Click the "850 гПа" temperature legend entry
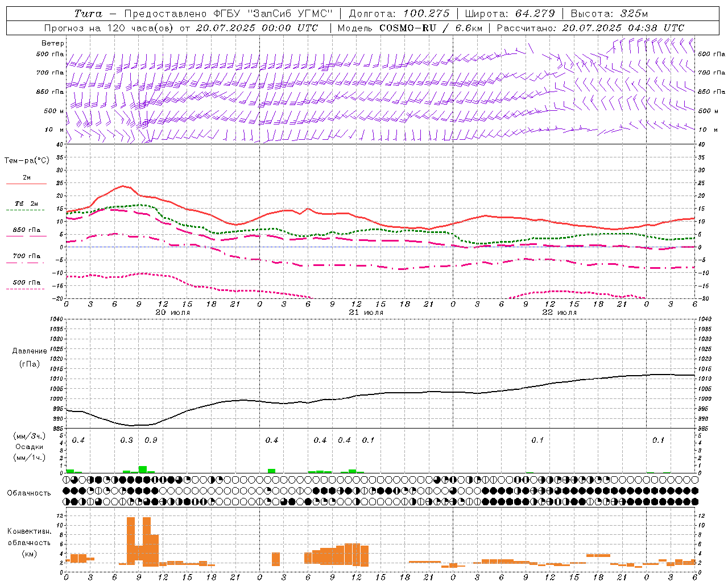 pyautogui.click(x=26, y=230)
